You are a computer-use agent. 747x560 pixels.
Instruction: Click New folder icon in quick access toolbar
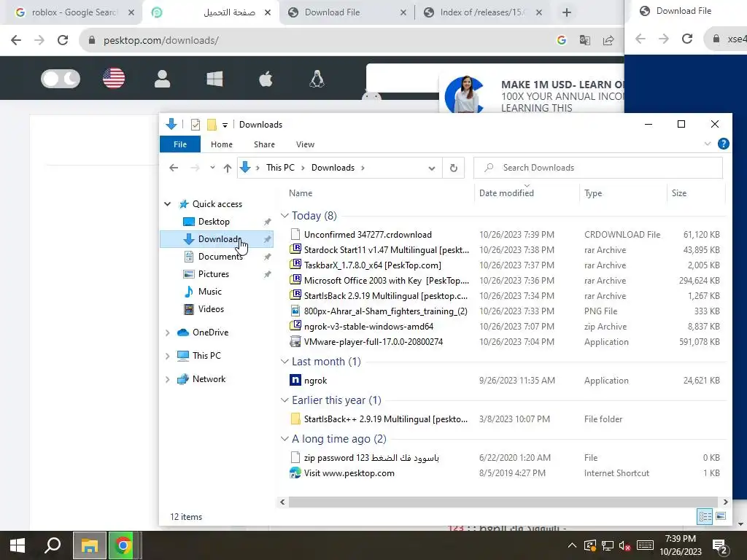pyautogui.click(x=212, y=125)
